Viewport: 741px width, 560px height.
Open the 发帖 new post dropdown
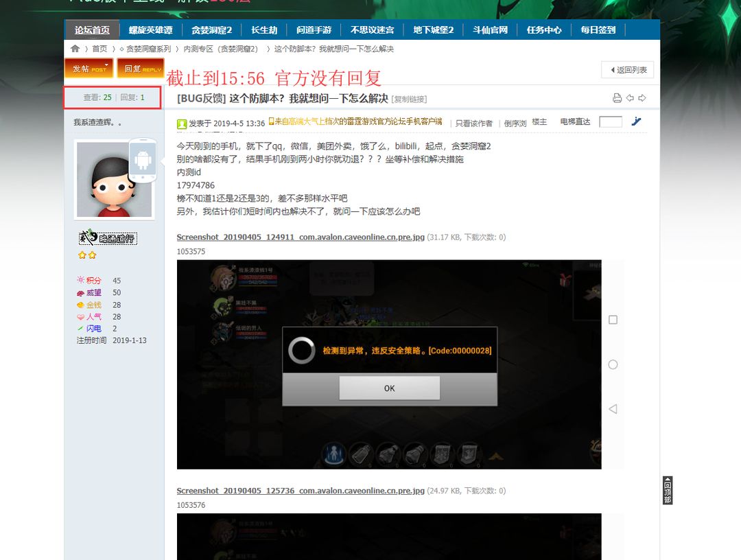[89, 69]
